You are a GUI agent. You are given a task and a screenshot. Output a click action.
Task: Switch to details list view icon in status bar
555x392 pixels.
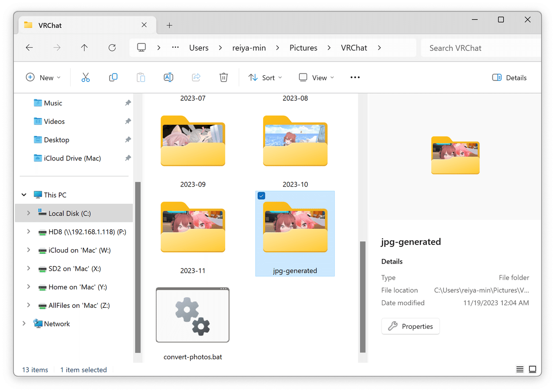point(520,369)
